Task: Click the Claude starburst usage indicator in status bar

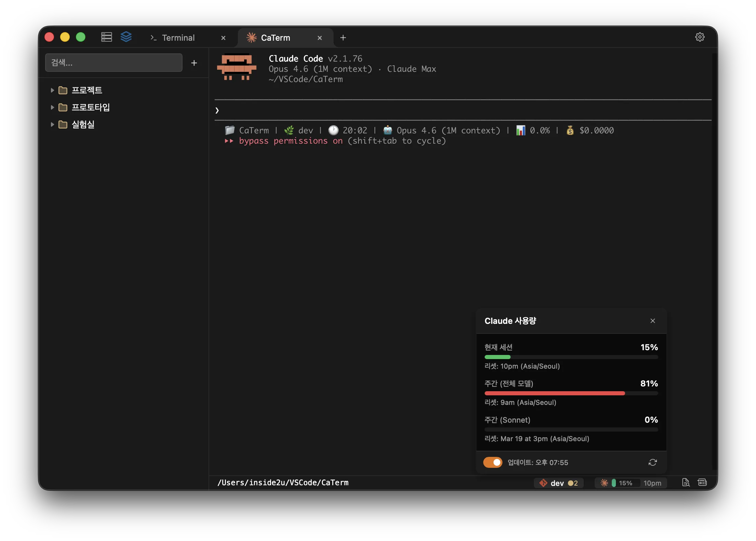Action: [x=604, y=483]
